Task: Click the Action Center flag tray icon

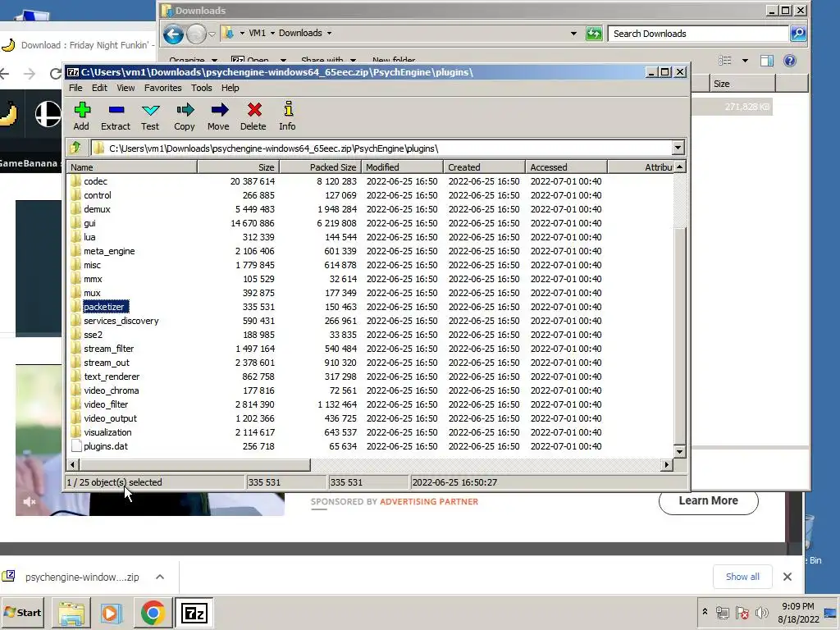Action: (x=742, y=612)
